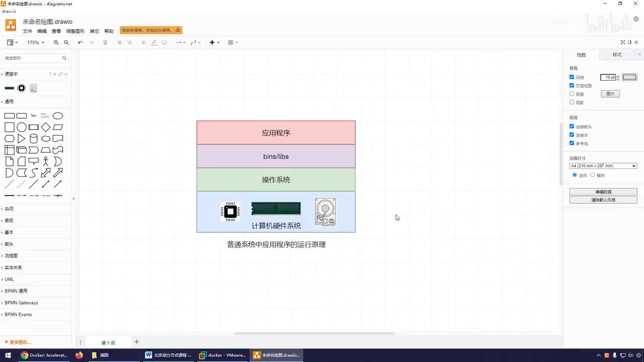The image size is (644, 362).
Task: Collapse the 通用 general shapes section
Action: pos(9,102)
